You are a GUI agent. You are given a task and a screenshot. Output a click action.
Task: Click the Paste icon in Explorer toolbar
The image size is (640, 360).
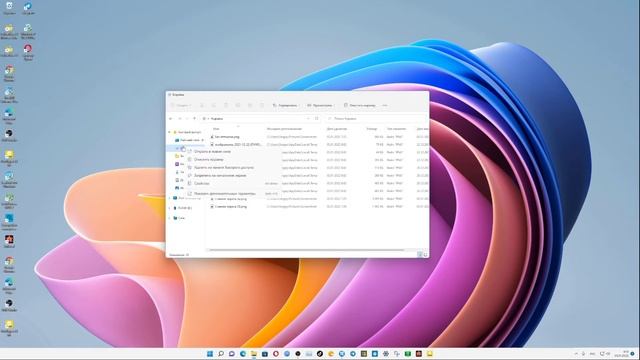point(226,105)
